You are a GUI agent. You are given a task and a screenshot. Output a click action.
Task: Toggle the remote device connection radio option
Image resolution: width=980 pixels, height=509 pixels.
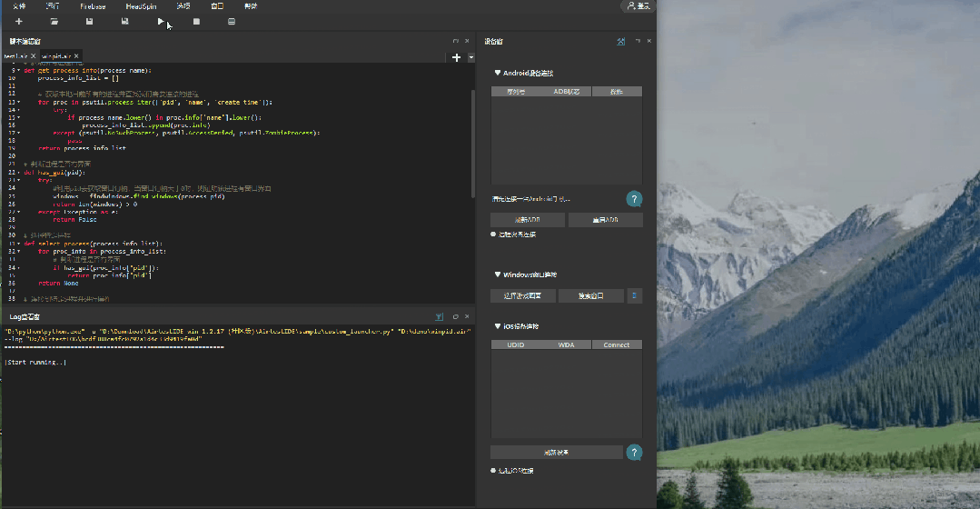[493, 235]
